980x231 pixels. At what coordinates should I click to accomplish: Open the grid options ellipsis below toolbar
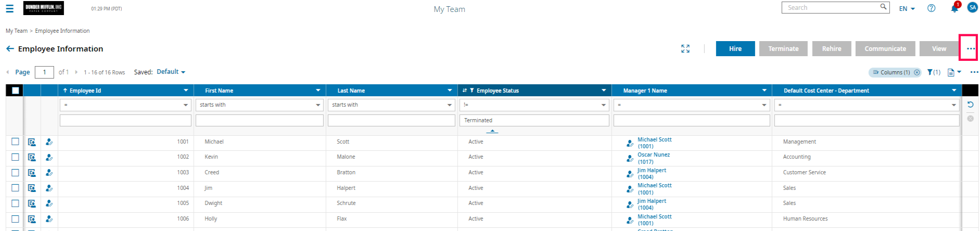(974, 72)
